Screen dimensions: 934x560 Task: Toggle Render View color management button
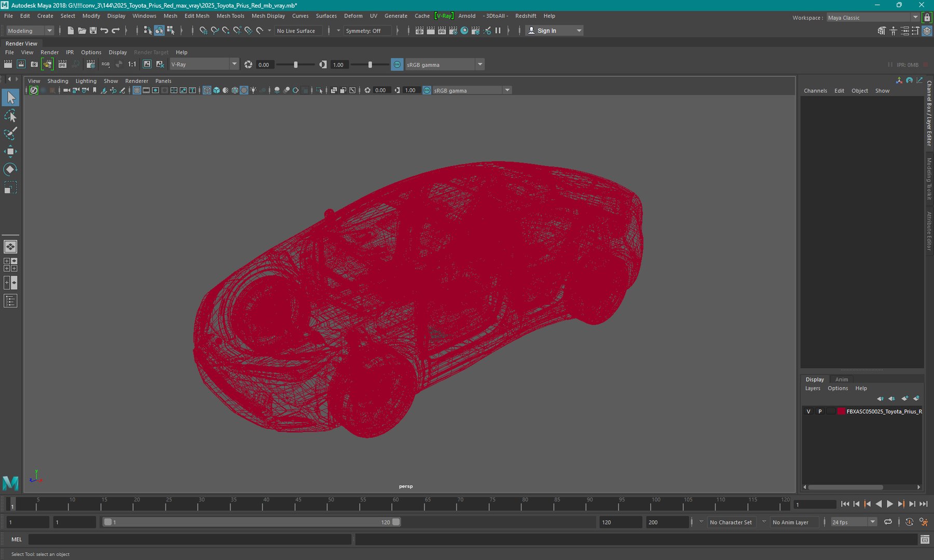click(x=397, y=64)
